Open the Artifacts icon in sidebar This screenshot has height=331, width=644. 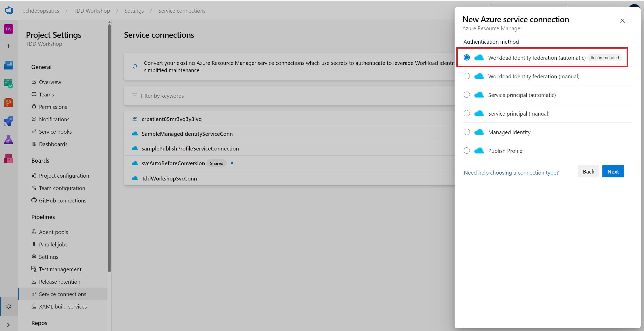(9, 158)
